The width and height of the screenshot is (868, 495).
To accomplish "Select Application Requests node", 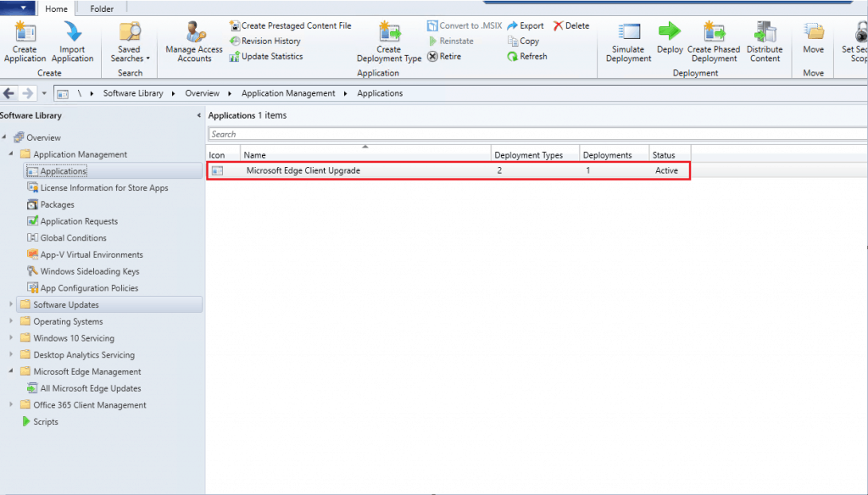I will (79, 221).
